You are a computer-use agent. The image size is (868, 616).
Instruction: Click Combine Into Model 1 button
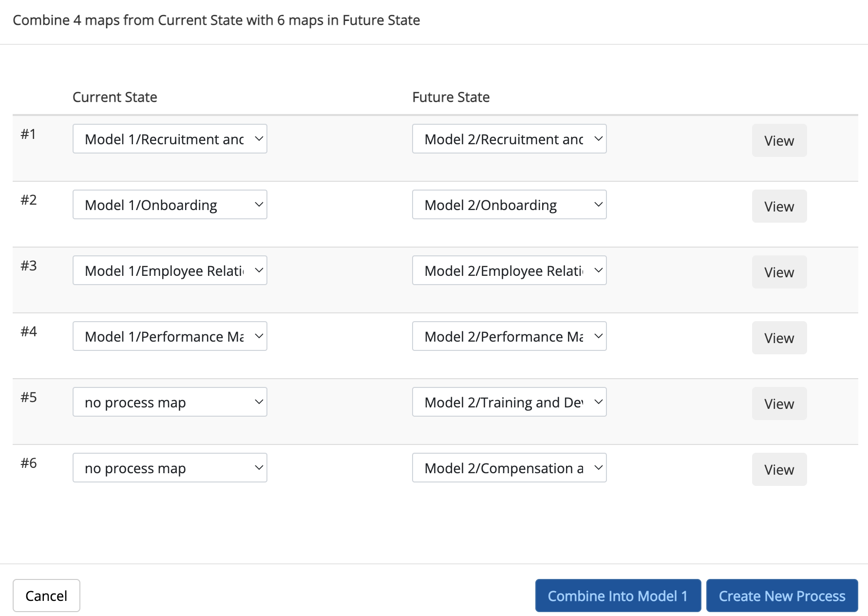(618, 596)
